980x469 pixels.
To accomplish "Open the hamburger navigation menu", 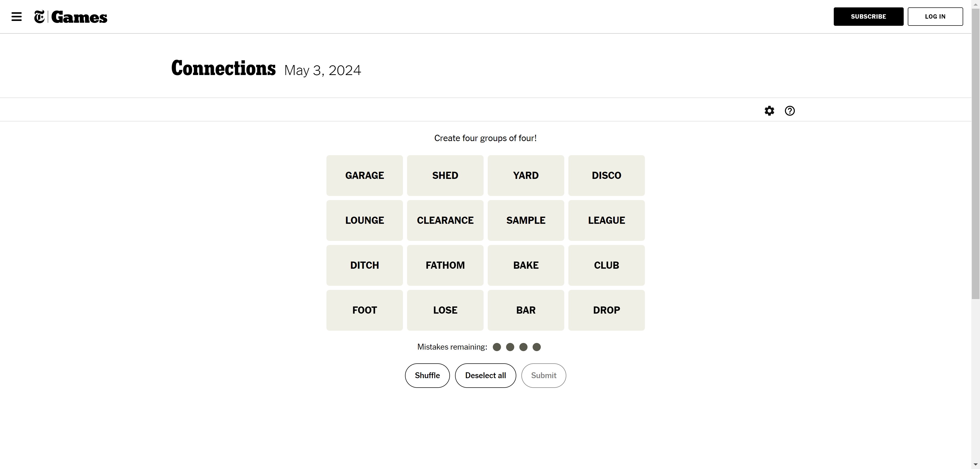I will (16, 17).
